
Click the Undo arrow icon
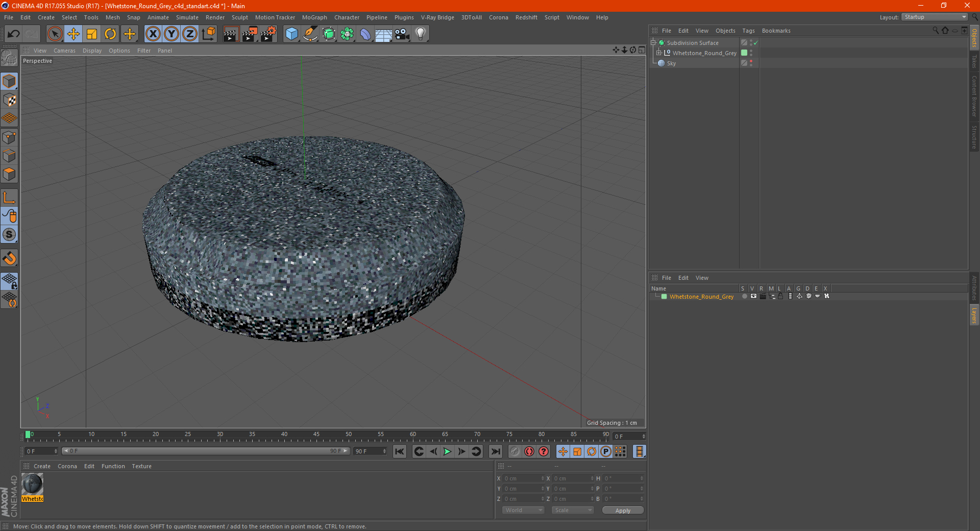[14, 34]
